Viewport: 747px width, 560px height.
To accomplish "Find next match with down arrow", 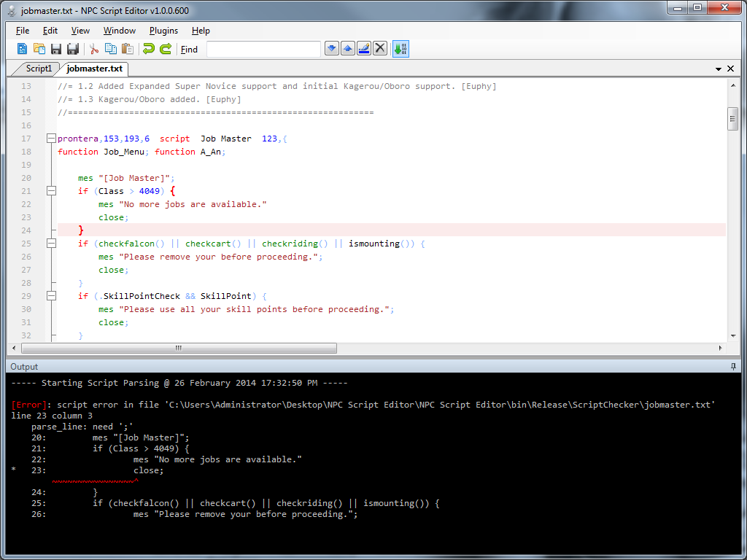I will click(x=332, y=49).
